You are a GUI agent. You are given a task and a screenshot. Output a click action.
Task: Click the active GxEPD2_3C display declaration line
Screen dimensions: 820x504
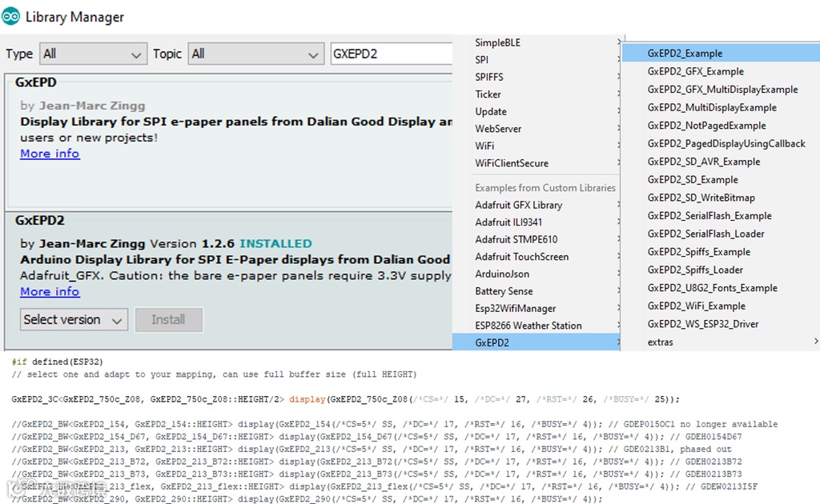click(345, 399)
